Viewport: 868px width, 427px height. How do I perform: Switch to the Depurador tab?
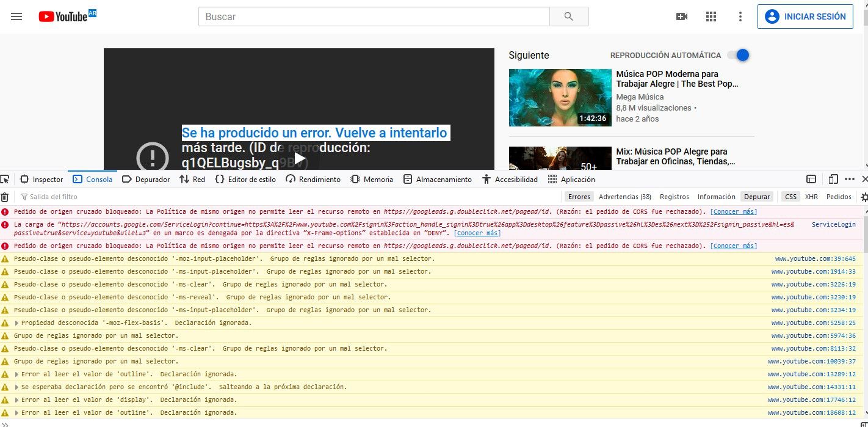pos(146,179)
